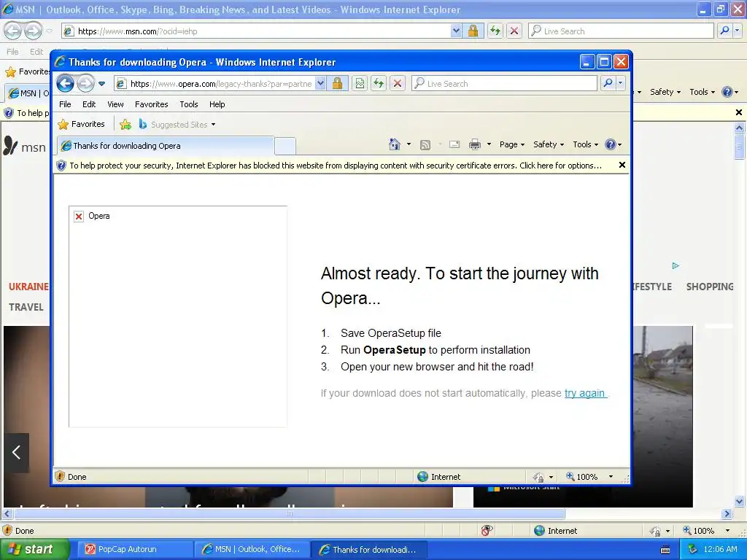Click security lock icon in Opera window
Image resolution: width=747 pixels, height=560 pixels.
pyautogui.click(x=337, y=84)
